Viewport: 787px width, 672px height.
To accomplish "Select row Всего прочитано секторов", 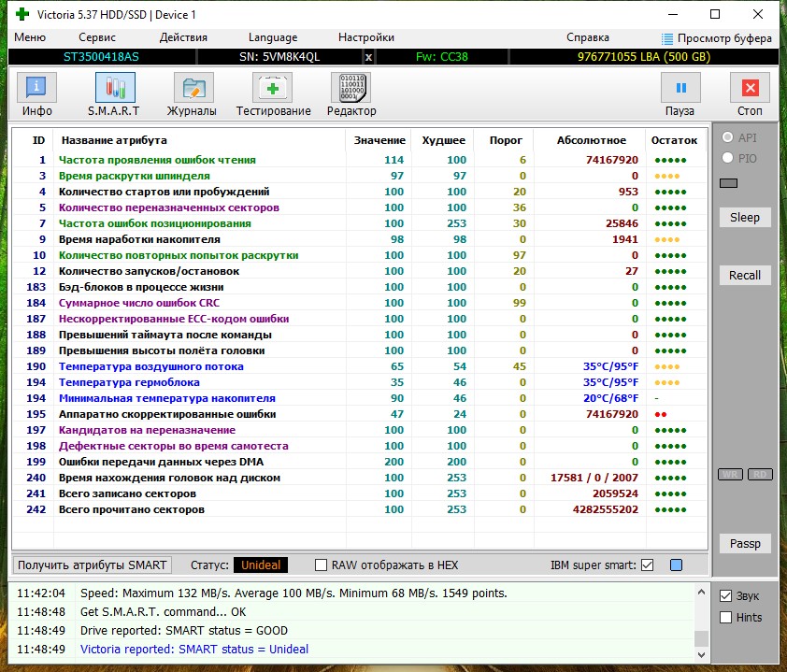I will [359, 509].
